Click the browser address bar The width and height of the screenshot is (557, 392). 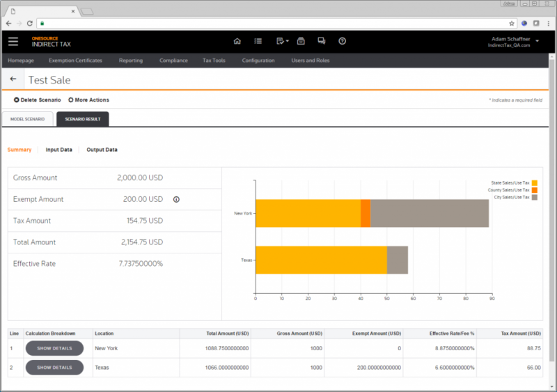click(x=272, y=23)
